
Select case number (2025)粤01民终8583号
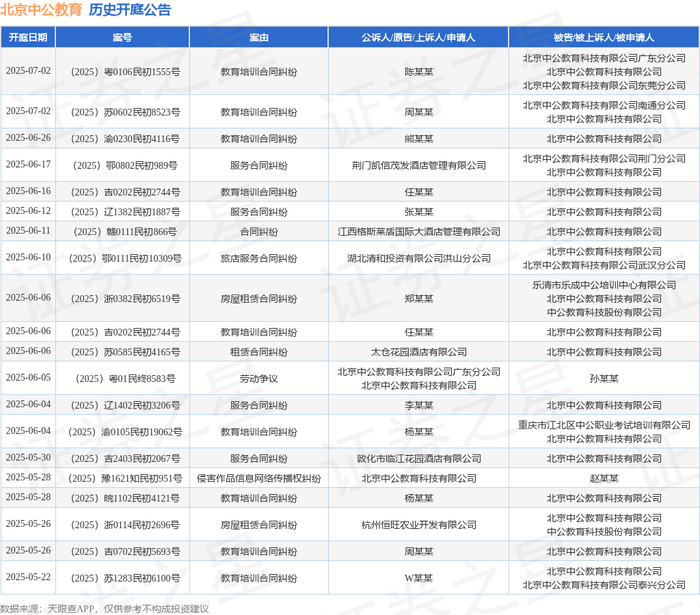126,379
